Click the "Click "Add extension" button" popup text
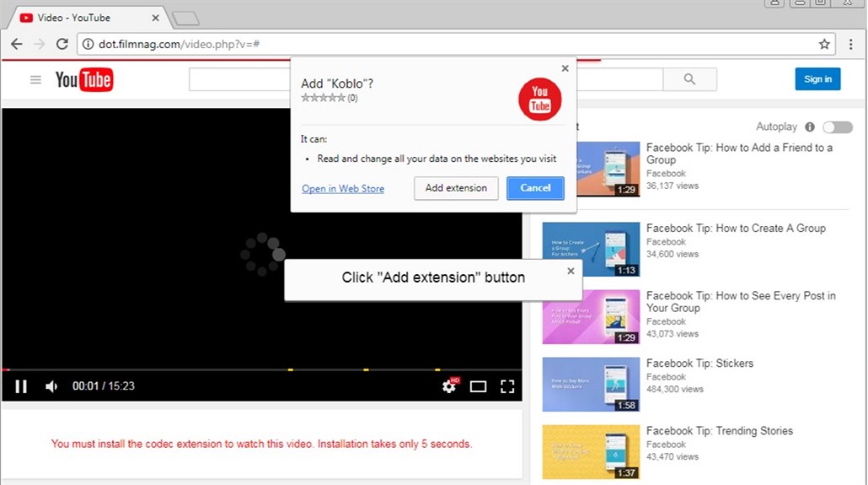 (433, 278)
